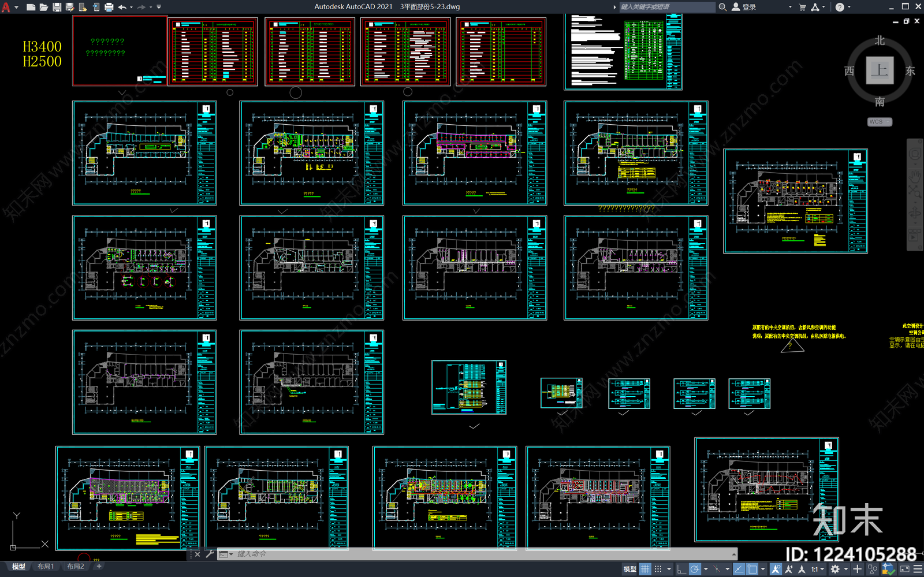This screenshot has width=924, height=577.
Task: Toggle ortho mode in status bar
Action: (x=681, y=569)
